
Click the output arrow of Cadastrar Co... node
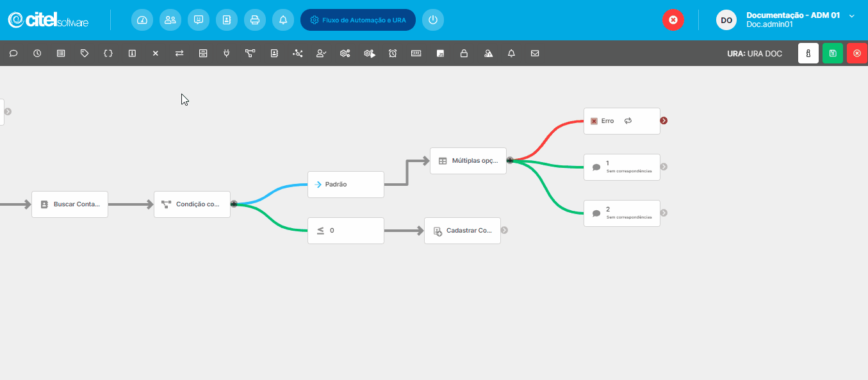click(x=505, y=230)
